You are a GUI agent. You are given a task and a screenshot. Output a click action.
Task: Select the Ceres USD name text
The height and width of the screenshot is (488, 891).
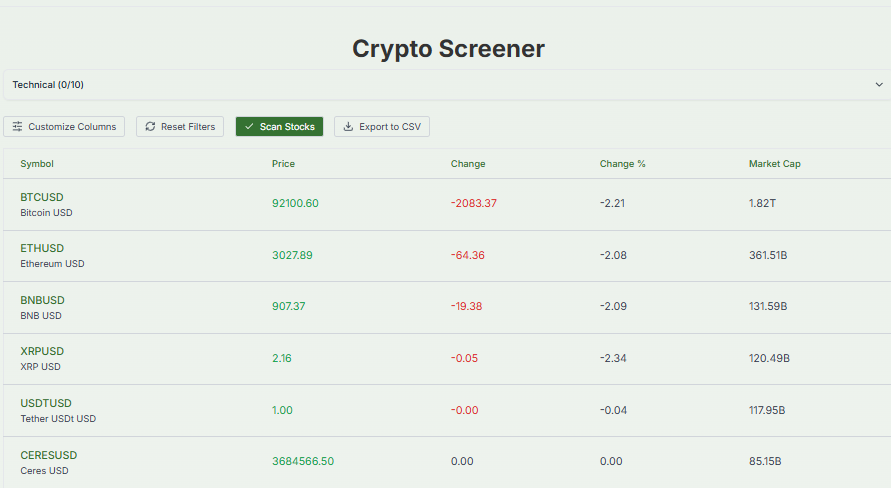[44, 470]
